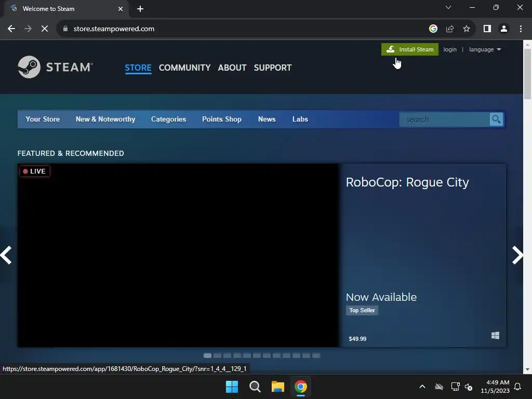Open a new tab with plus button
The image size is (532, 399).
point(140,9)
